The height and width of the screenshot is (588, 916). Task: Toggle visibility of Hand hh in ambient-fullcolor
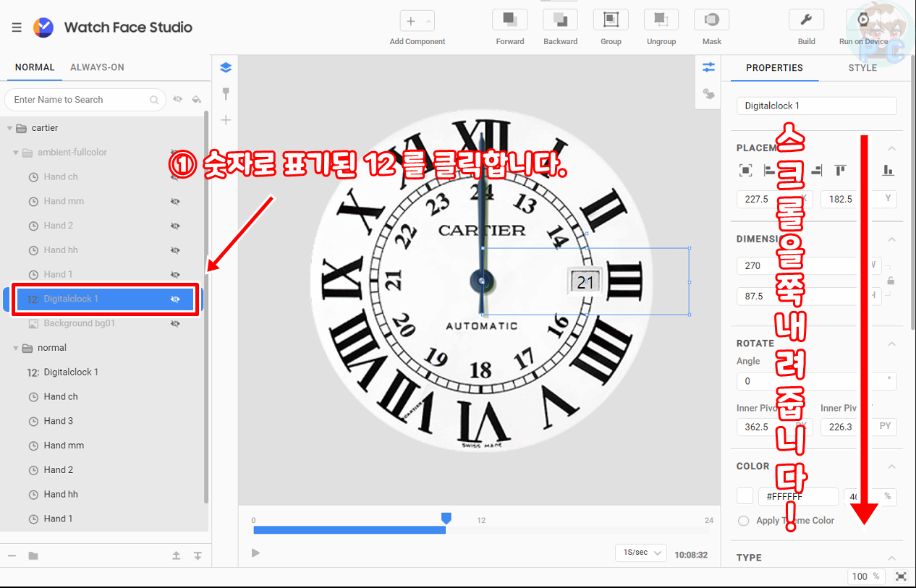pos(174,250)
